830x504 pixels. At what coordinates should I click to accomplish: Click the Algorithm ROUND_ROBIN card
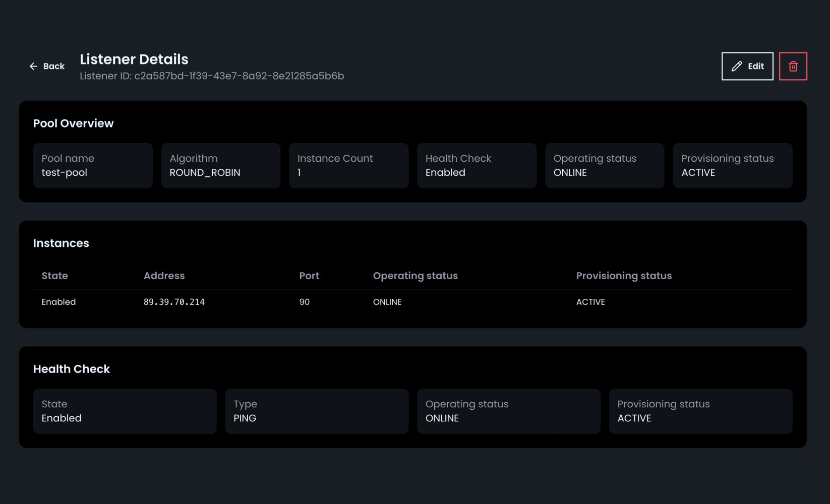[x=220, y=165]
